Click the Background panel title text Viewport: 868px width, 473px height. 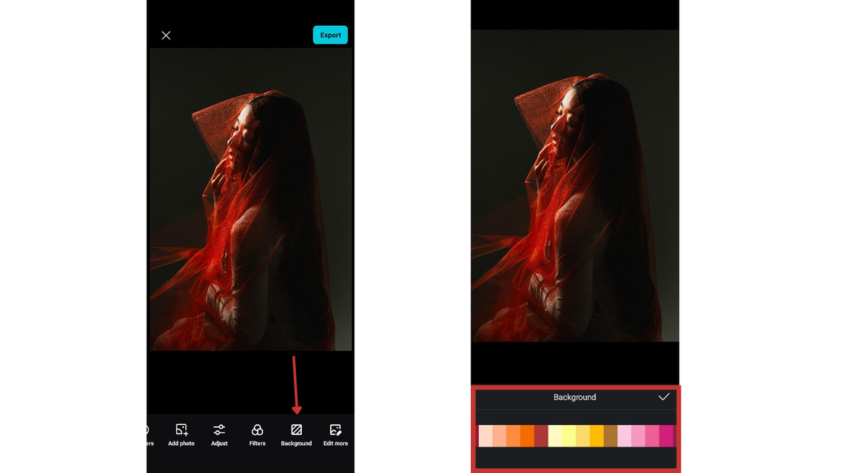pyautogui.click(x=574, y=397)
